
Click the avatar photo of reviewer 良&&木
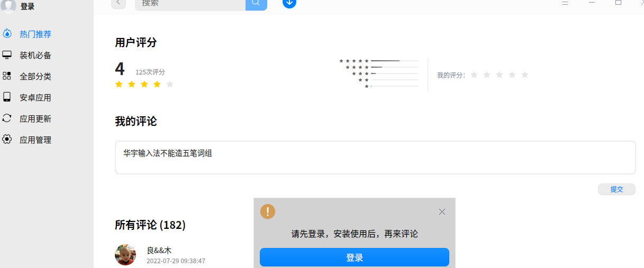[x=125, y=255]
